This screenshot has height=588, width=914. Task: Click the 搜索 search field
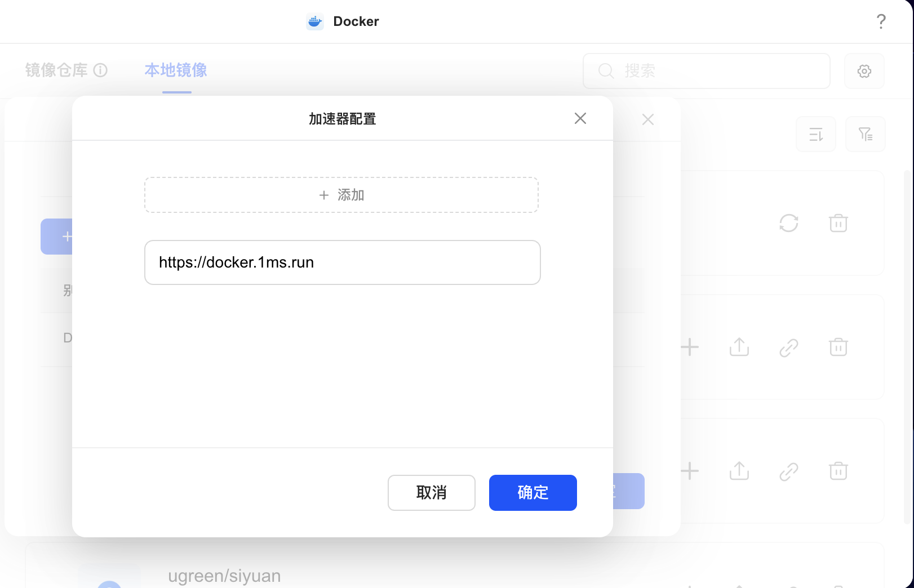707,71
